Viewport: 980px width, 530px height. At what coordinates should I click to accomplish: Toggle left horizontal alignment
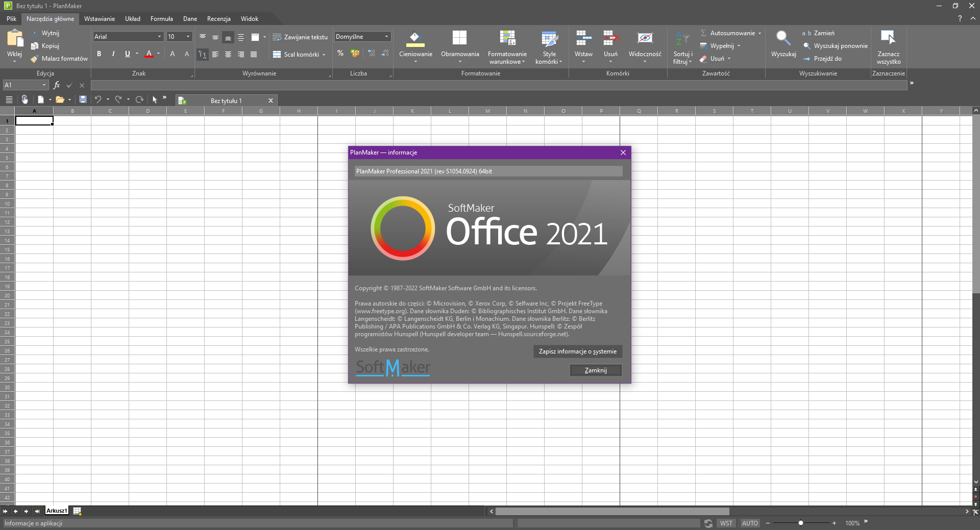click(x=215, y=54)
